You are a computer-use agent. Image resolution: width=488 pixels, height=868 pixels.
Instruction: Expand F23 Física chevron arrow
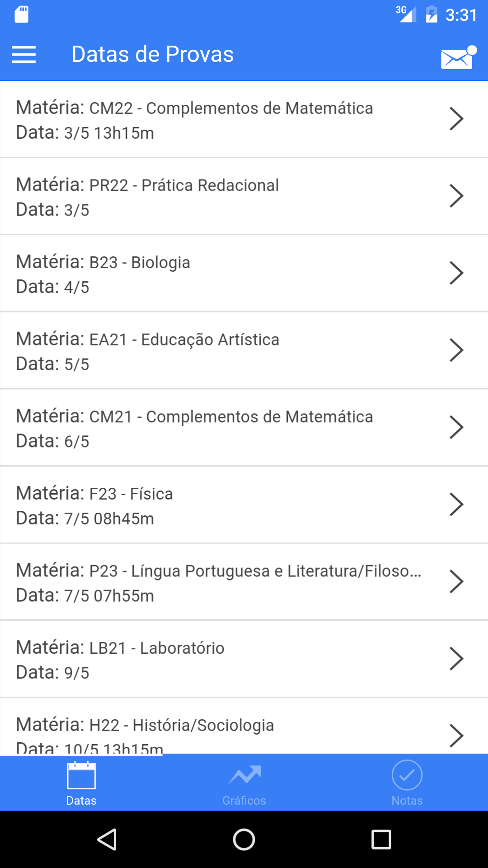coord(456,505)
